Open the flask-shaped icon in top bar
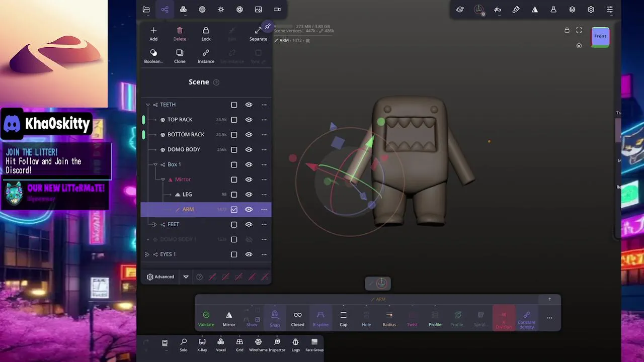Viewport: 644px width, 362px height. coord(553,10)
